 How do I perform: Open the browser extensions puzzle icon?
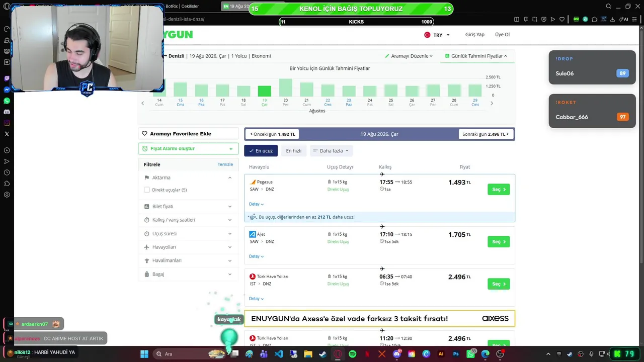pos(594,19)
